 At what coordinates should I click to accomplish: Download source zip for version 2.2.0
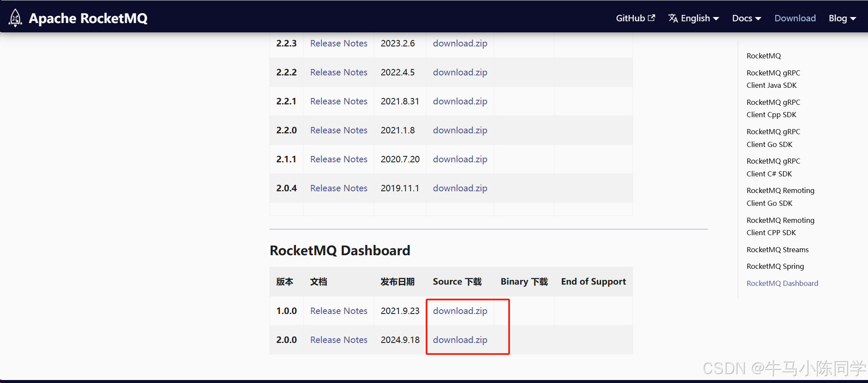(x=460, y=130)
